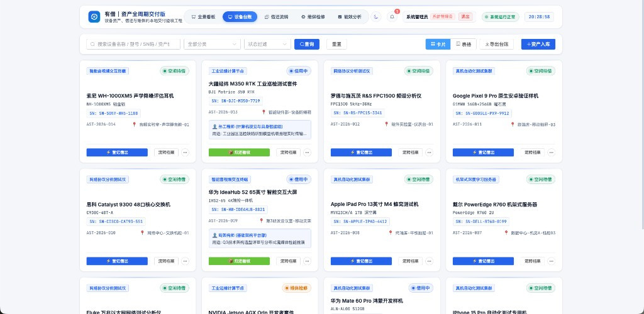Click the 空闲待借 badge on the 索尼 WH-1000XM5 card
Viewport: 644px width, 314px height.
pyautogui.click(x=175, y=71)
